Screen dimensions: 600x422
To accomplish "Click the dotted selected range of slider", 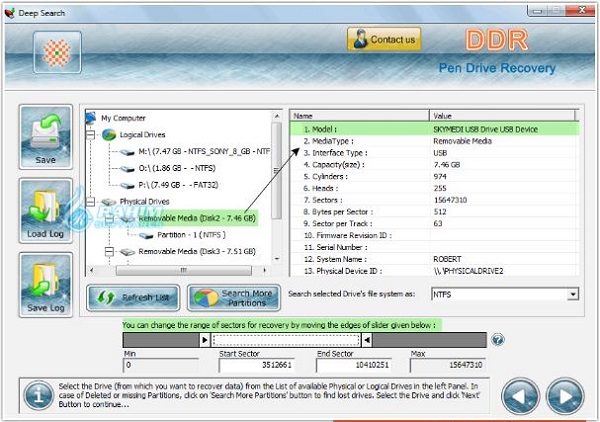I will [286, 340].
